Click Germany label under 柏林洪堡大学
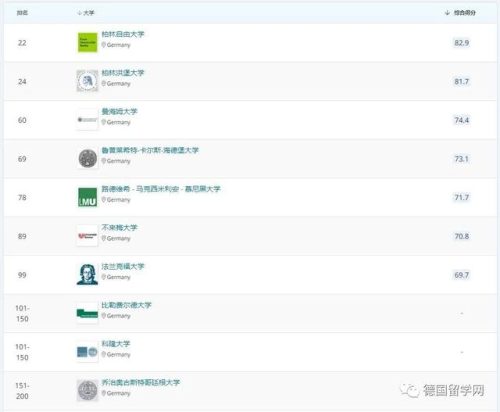 118,84
